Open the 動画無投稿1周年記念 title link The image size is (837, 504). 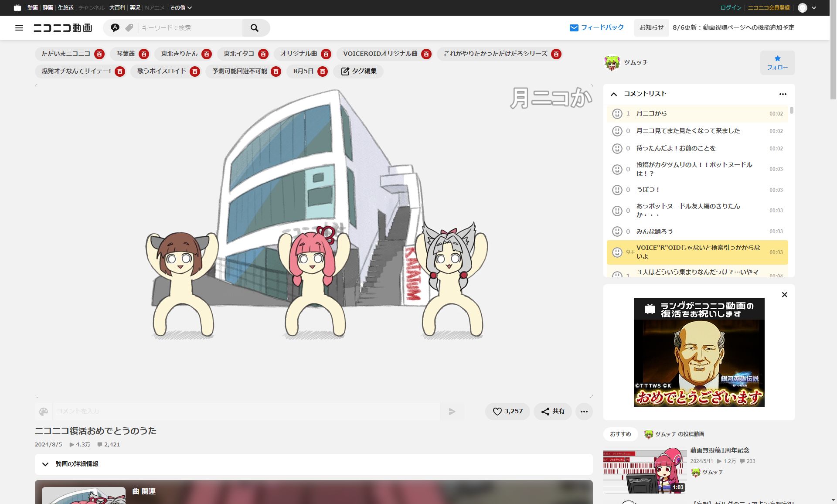[720, 450]
